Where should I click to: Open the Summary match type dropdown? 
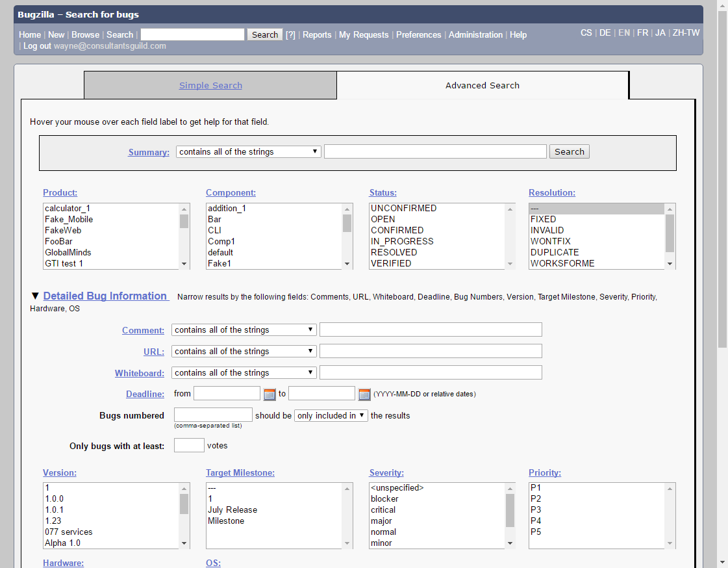[249, 152]
